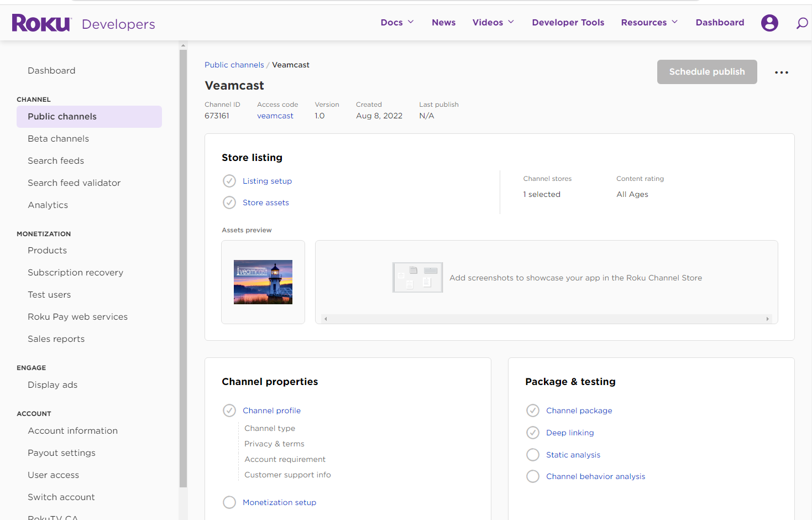Click right arrow of screenshots scrollbar
This screenshot has width=812, height=520.
(767, 319)
